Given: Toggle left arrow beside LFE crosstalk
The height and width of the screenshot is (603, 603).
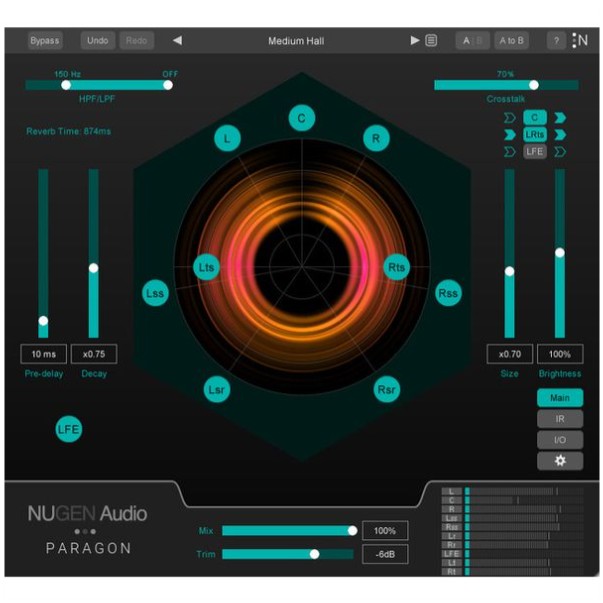Looking at the screenshot, I should (510, 152).
